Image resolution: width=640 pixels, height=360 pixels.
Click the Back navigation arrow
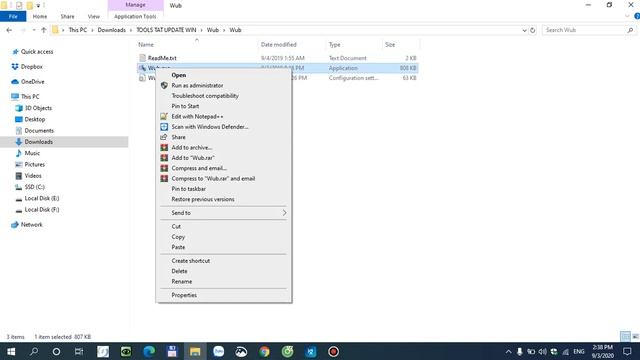(x=9, y=30)
